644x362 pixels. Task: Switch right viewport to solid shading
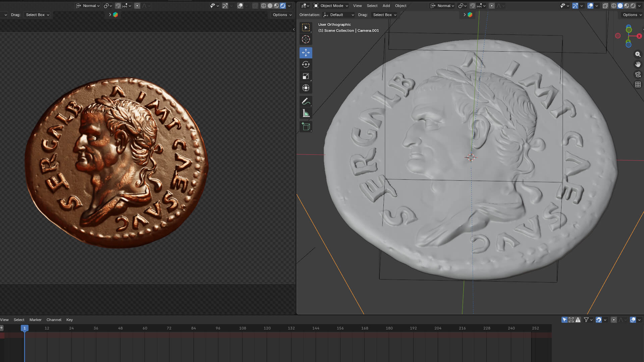click(620, 6)
